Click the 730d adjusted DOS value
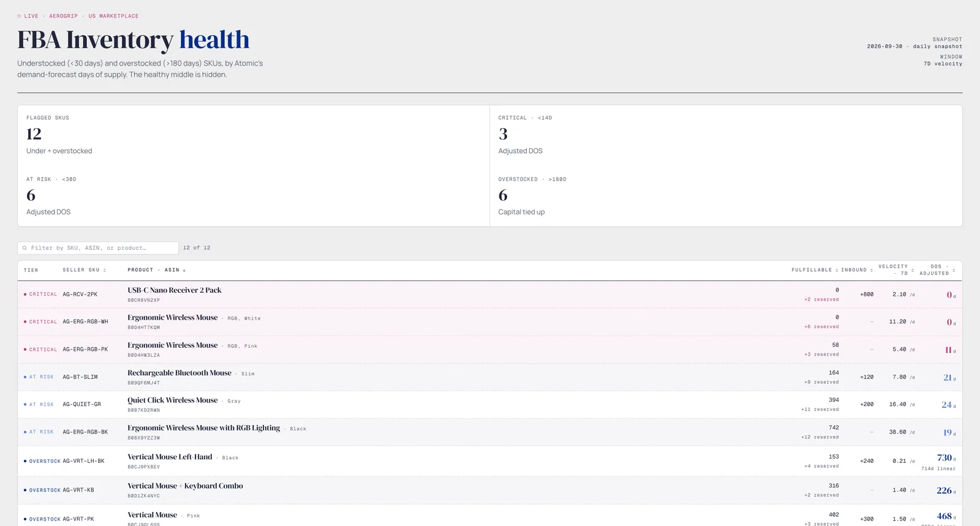This screenshot has height=526, width=980. tap(946, 458)
